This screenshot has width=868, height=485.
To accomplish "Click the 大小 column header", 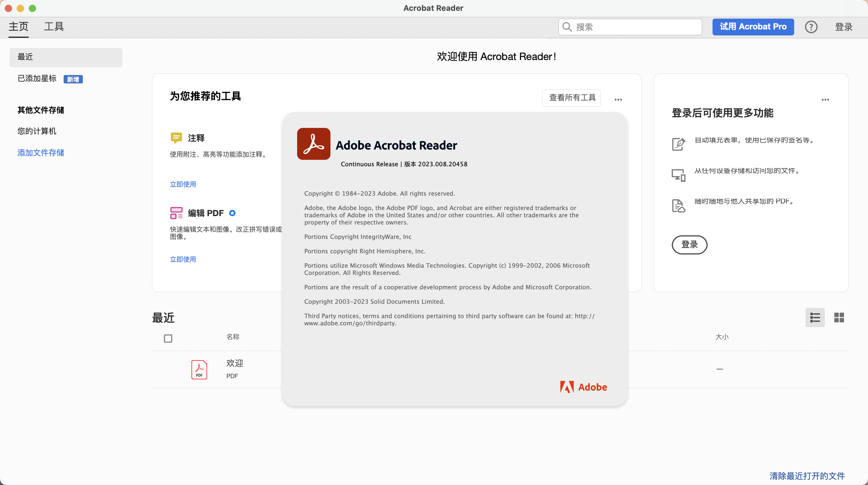I will [x=722, y=337].
